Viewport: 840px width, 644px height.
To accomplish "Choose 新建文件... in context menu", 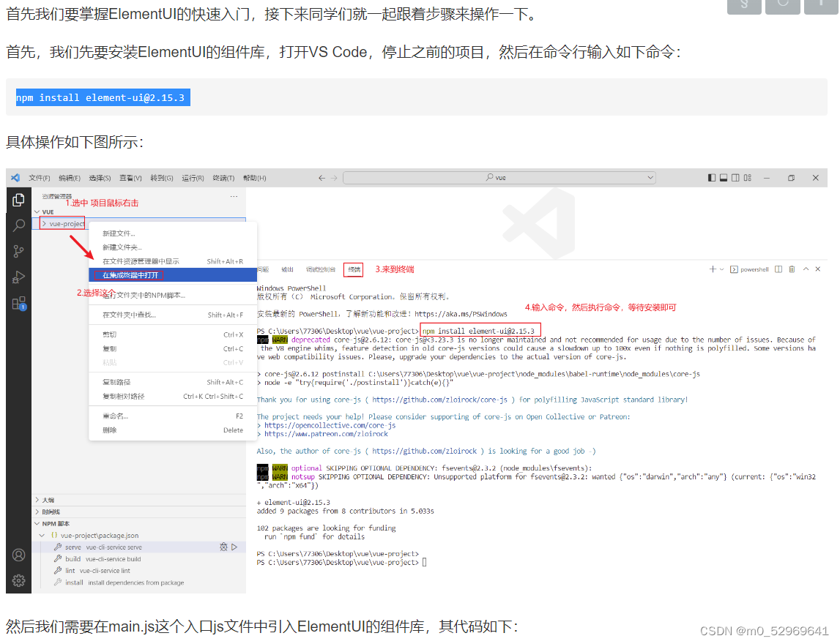I will pos(173,233).
